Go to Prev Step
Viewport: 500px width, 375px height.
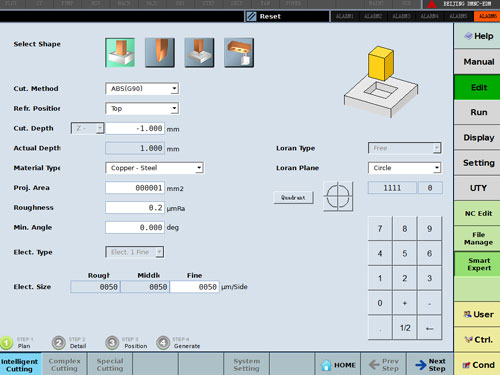383,365
